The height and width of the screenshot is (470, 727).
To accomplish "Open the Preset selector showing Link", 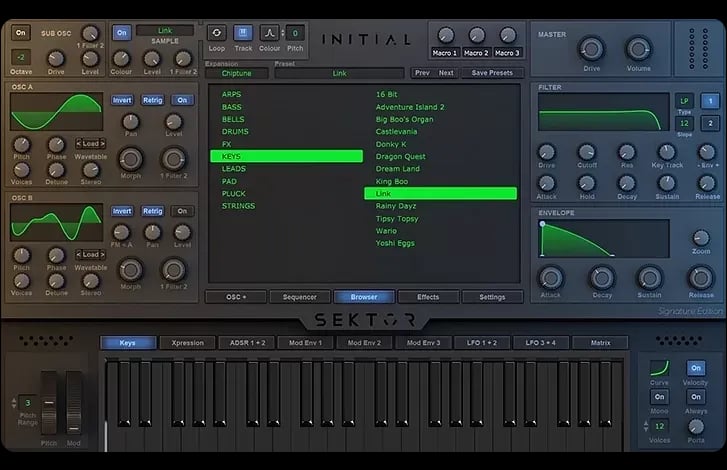I will [339, 73].
